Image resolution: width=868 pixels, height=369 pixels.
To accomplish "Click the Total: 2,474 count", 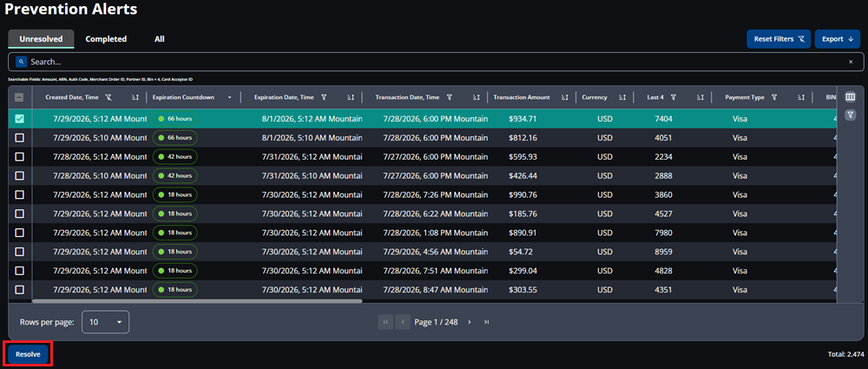I will point(845,354).
